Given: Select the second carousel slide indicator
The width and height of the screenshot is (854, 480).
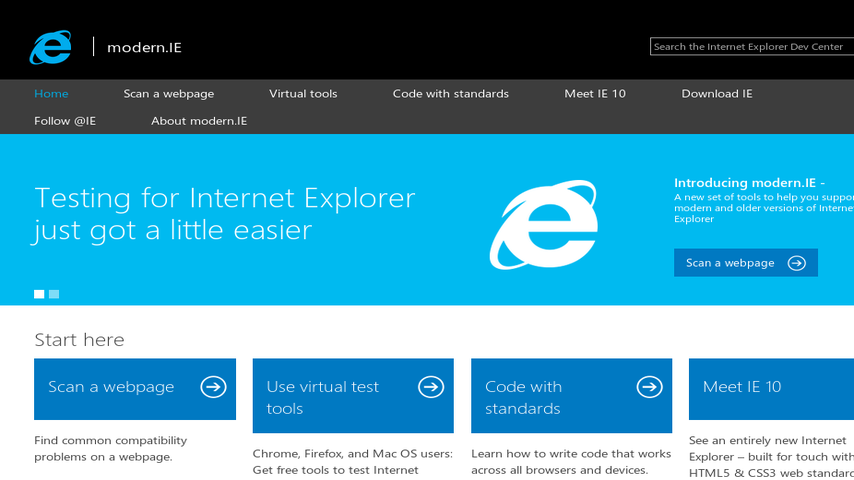Looking at the screenshot, I should [54, 294].
